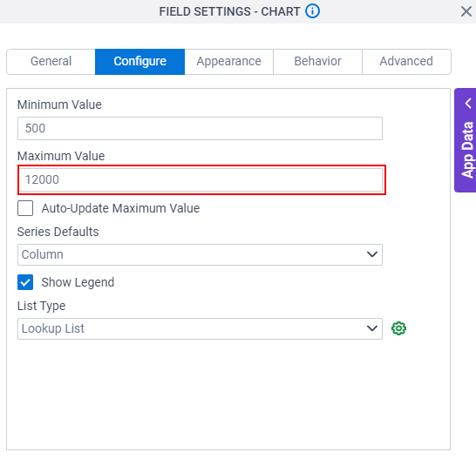Image resolution: width=476 pixels, height=459 pixels.
Task: Select the Configure tab
Action: pos(140,62)
